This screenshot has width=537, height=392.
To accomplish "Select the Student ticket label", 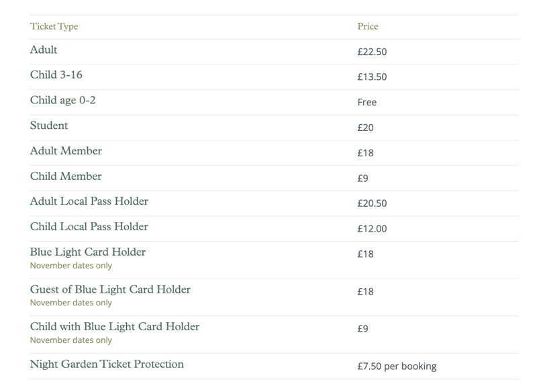I will [49, 126].
